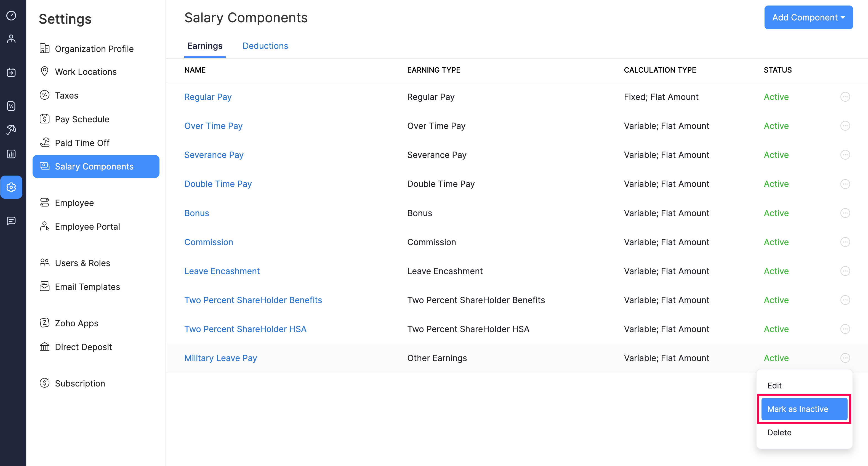
Task: Open more options for Commission row
Action: [x=845, y=242]
